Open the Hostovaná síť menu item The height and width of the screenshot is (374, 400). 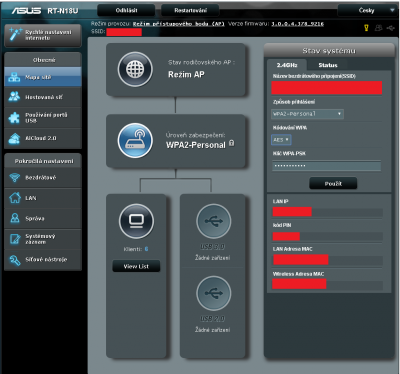pos(43,97)
